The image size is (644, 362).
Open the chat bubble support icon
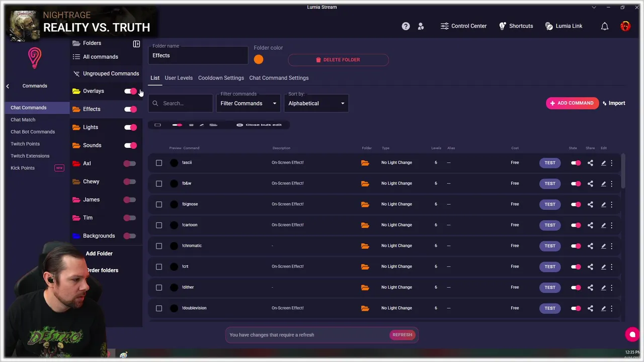point(632,334)
